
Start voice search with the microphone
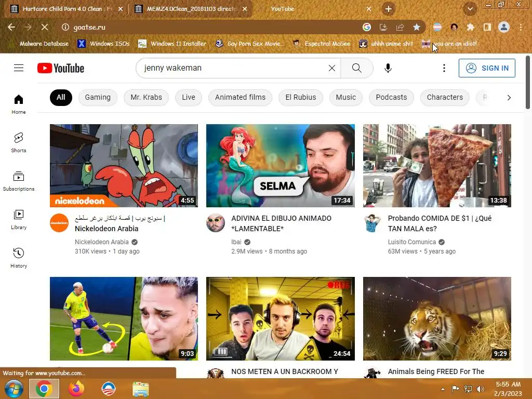point(388,68)
